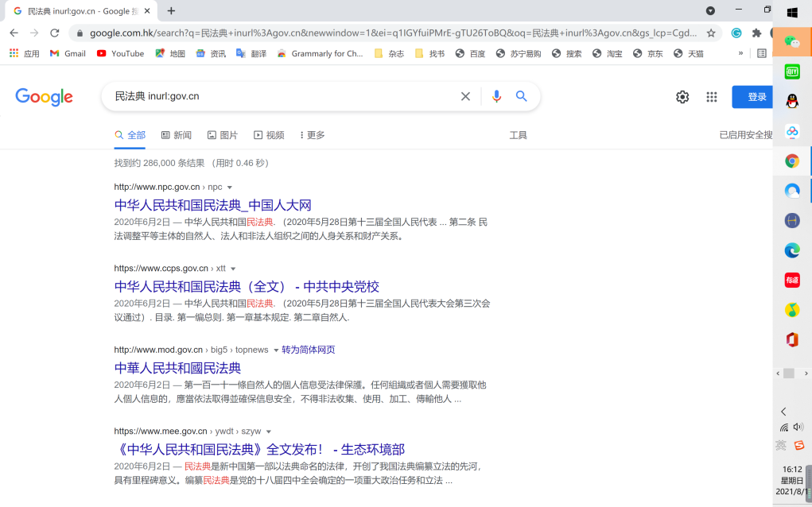Expand mee.gov.cn result options arrow
This screenshot has height=507, width=812.
(x=268, y=432)
